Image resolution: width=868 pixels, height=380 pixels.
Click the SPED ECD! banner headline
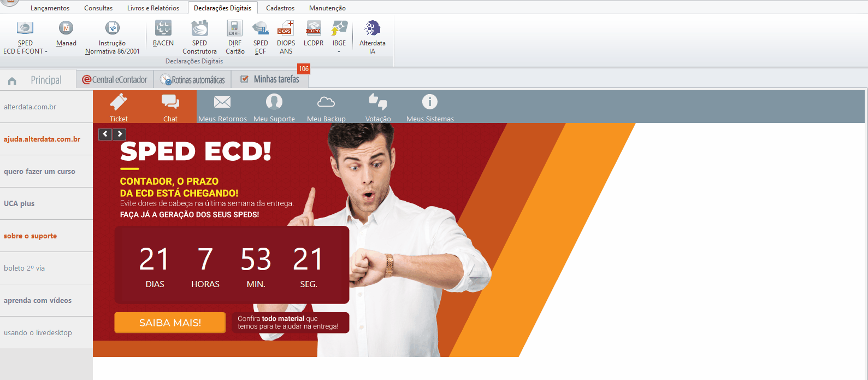(196, 151)
